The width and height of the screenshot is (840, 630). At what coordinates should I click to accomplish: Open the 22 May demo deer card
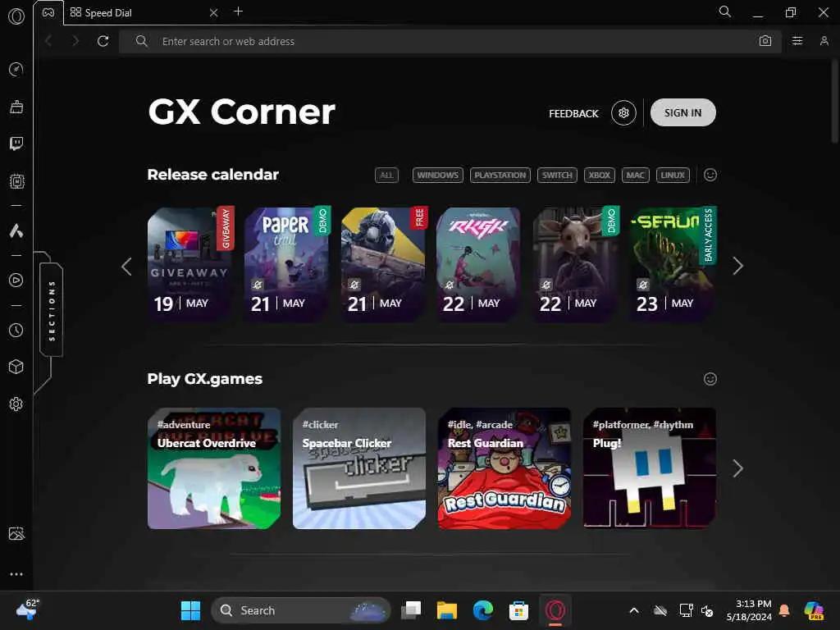577,265
